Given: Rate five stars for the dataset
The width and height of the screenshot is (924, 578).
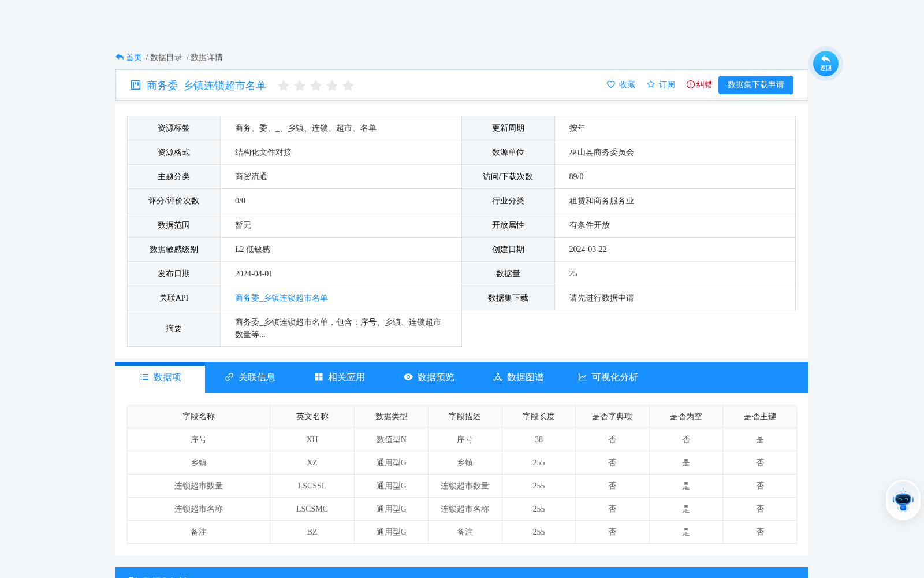Looking at the screenshot, I should pyautogui.click(x=348, y=86).
